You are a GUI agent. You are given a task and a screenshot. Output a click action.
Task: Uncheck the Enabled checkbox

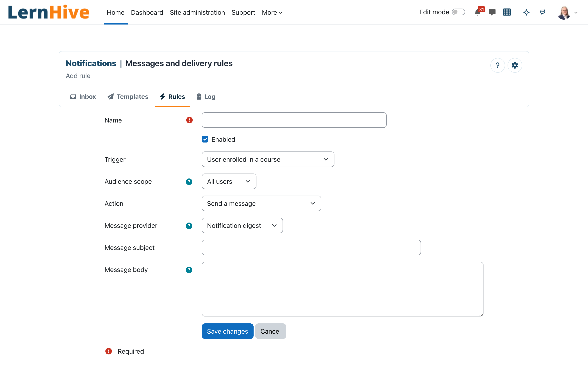[x=205, y=139]
